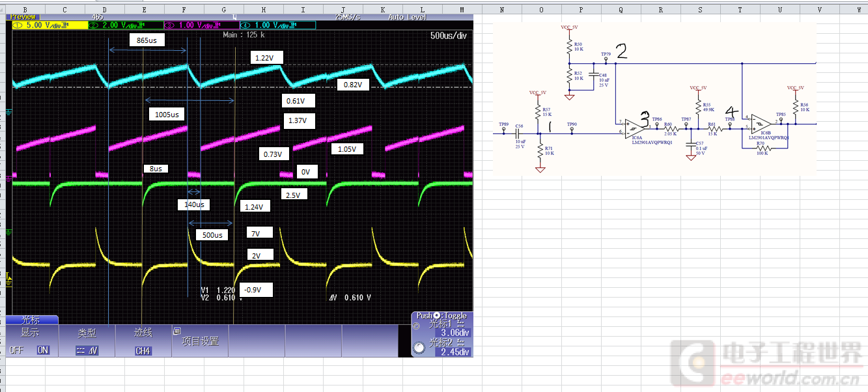Select column B header
The height and width of the screenshot is (392, 868).
click(x=25, y=9)
